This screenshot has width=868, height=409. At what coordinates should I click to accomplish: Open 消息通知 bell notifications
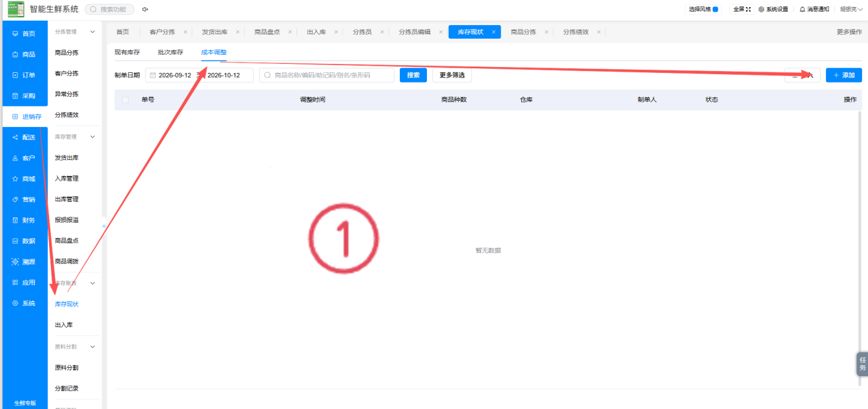coord(814,10)
